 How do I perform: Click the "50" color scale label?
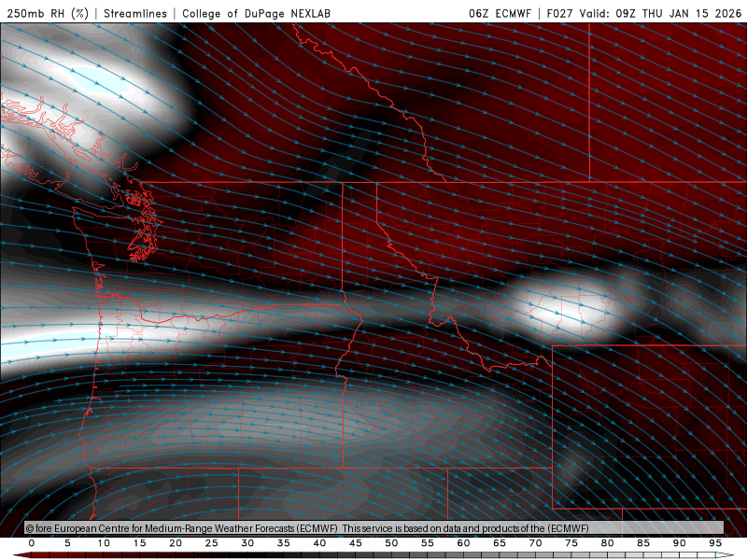tap(391, 543)
